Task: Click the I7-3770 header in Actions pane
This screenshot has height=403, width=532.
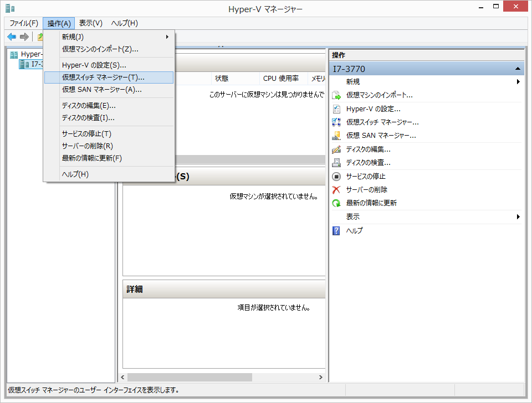Action: [427, 69]
